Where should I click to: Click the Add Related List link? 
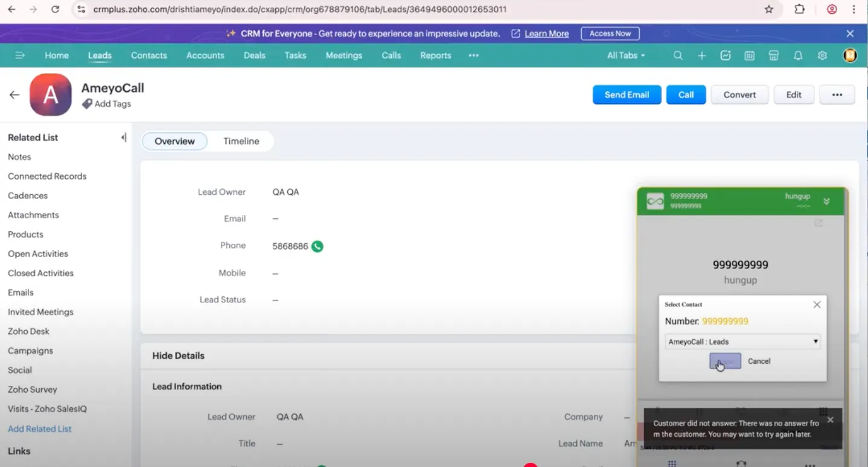click(x=40, y=429)
